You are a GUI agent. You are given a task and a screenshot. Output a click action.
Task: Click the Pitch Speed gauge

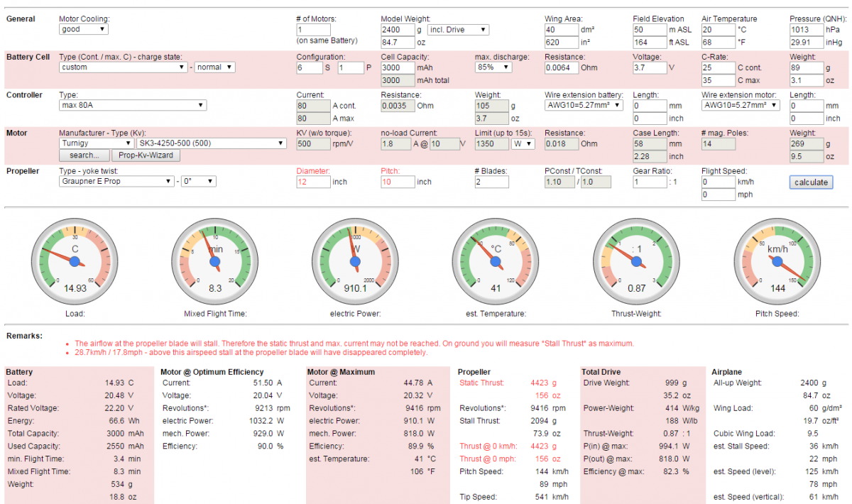point(777,262)
